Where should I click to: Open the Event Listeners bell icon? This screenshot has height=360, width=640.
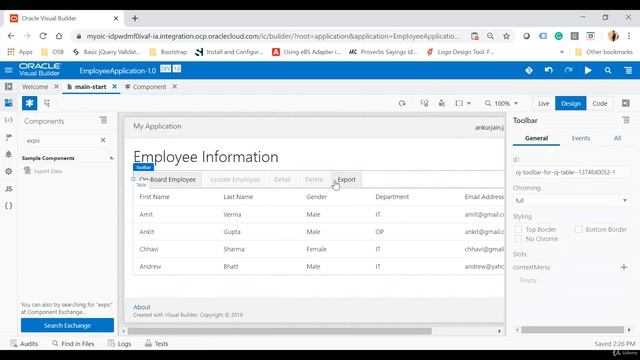point(9,154)
